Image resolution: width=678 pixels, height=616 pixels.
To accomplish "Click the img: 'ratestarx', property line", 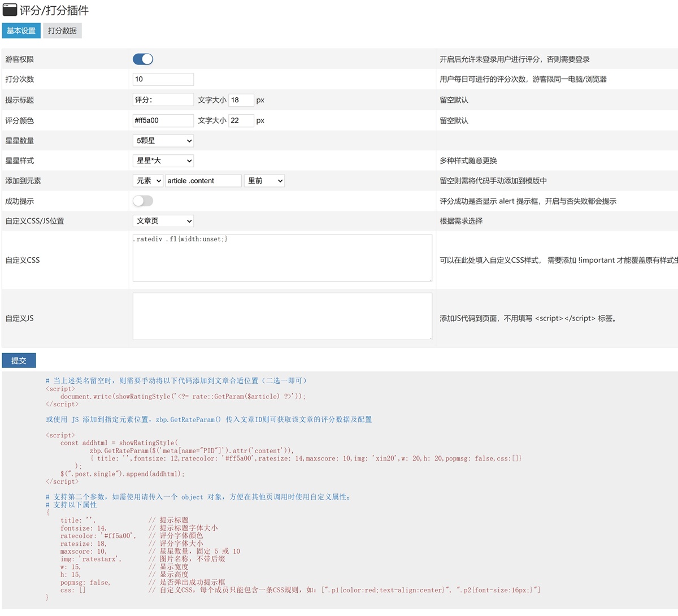I will (91, 559).
